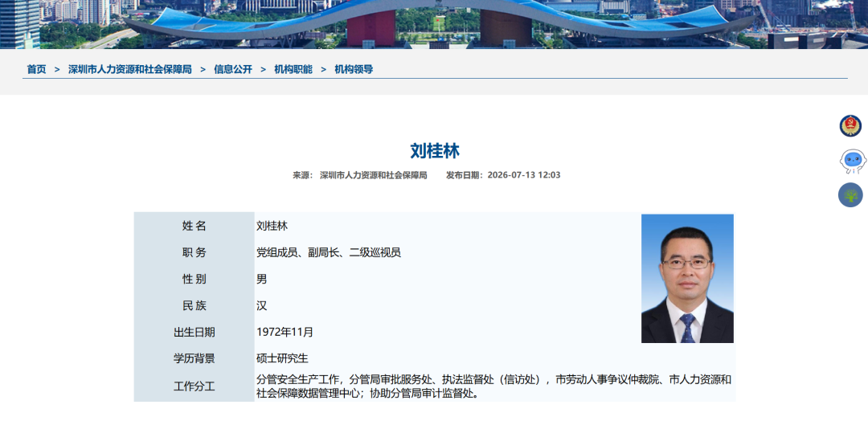Click the 学历背景 value 硕士研究生
The image size is (868, 421).
point(282,358)
